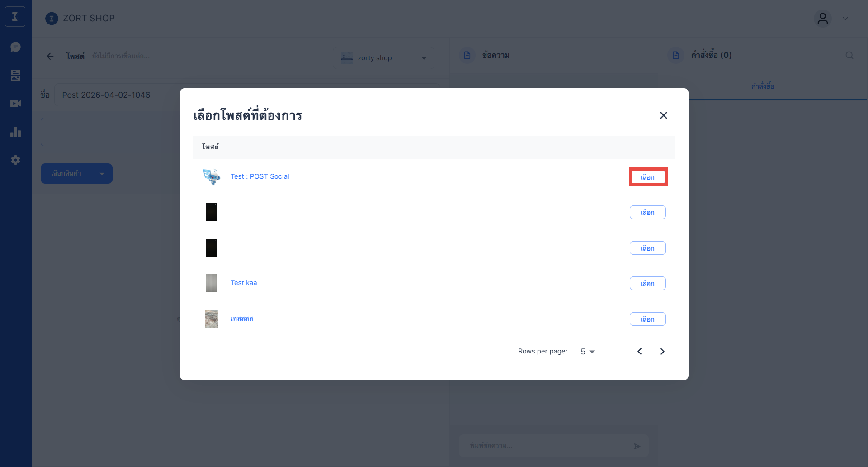868x467 pixels.
Task: Click the เทสสสส post link
Action: point(241,319)
